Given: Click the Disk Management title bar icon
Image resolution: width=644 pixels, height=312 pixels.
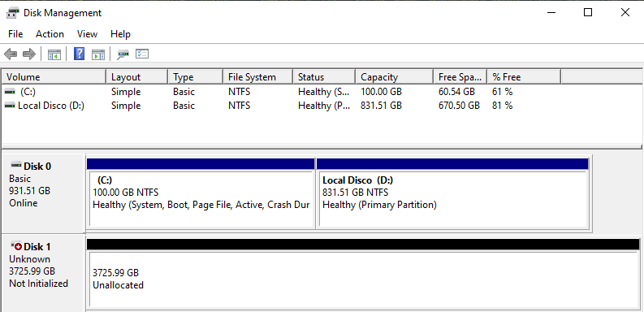Looking at the screenshot, I should (13, 13).
